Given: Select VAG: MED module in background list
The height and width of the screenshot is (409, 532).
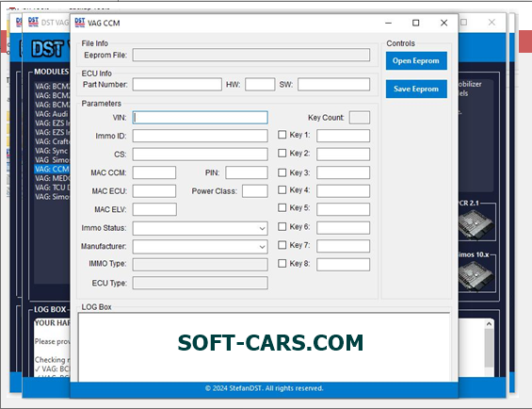Looking at the screenshot, I should coord(52,178).
